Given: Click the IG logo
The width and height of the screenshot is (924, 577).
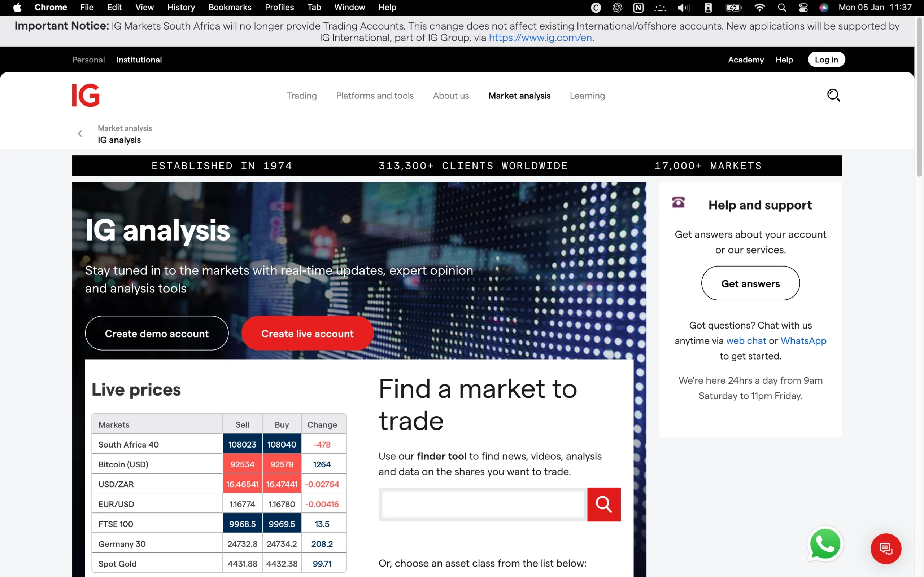Looking at the screenshot, I should (85, 95).
